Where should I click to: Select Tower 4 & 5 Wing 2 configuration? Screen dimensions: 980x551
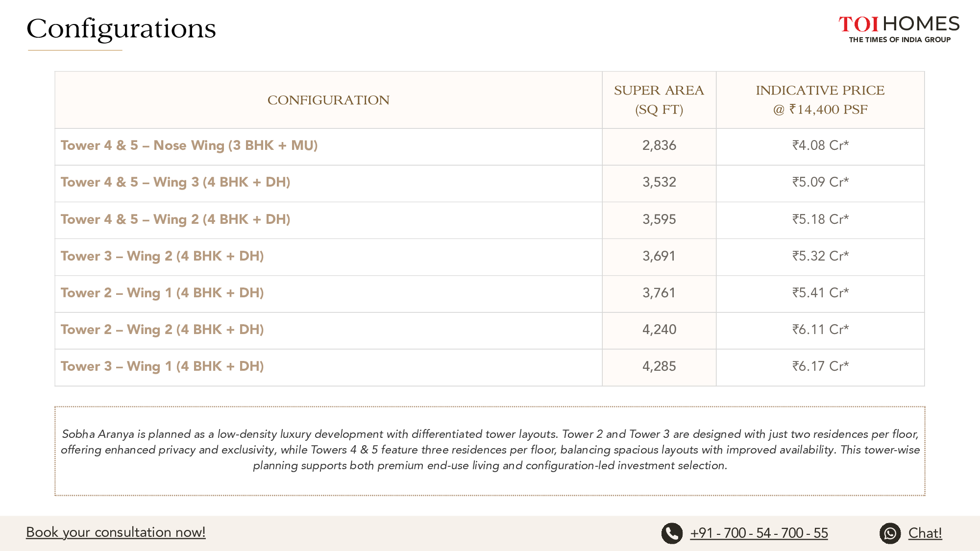(175, 219)
